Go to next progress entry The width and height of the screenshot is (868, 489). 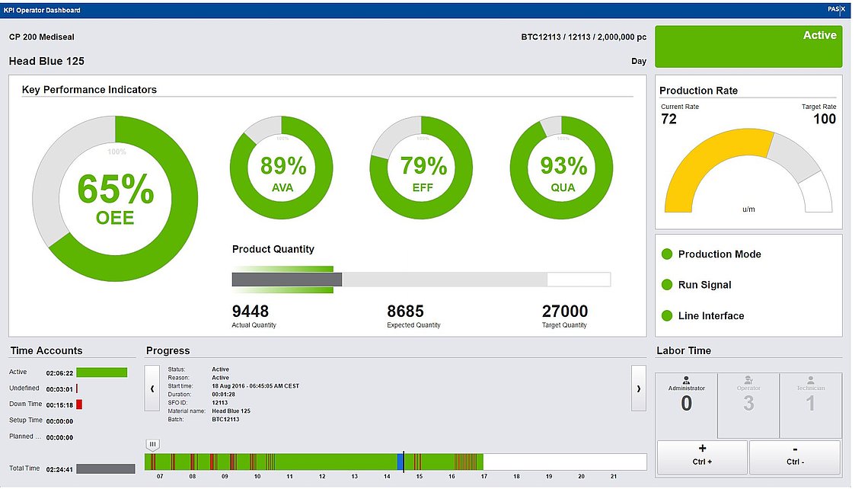pyautogui.click(x=638, y=388)
